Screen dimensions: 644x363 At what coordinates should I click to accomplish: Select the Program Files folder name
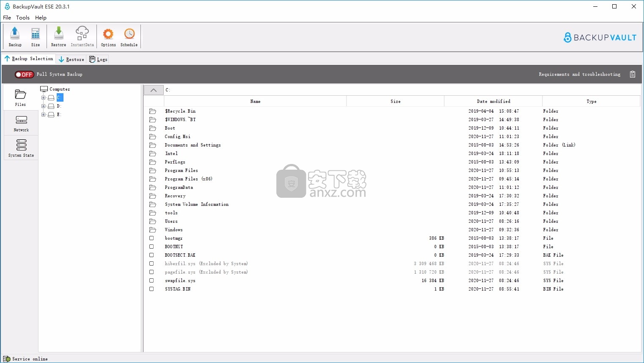click(181, 171)
